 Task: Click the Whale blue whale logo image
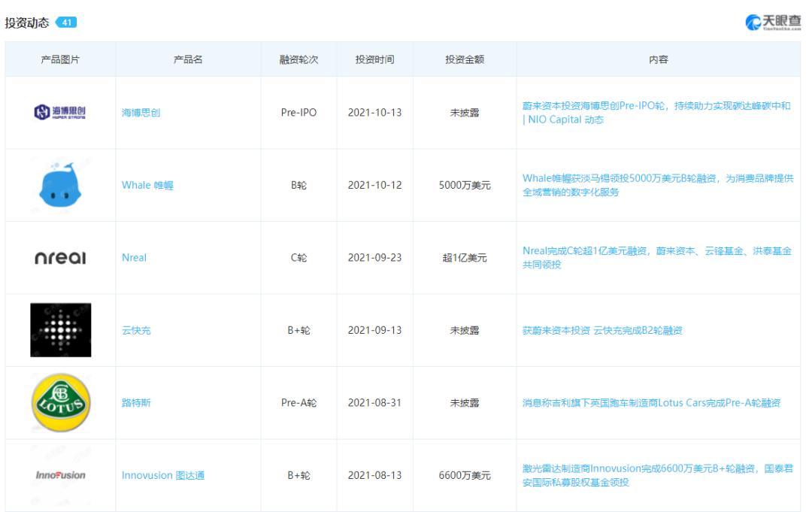pyautogui.click(x=60, y=185)
